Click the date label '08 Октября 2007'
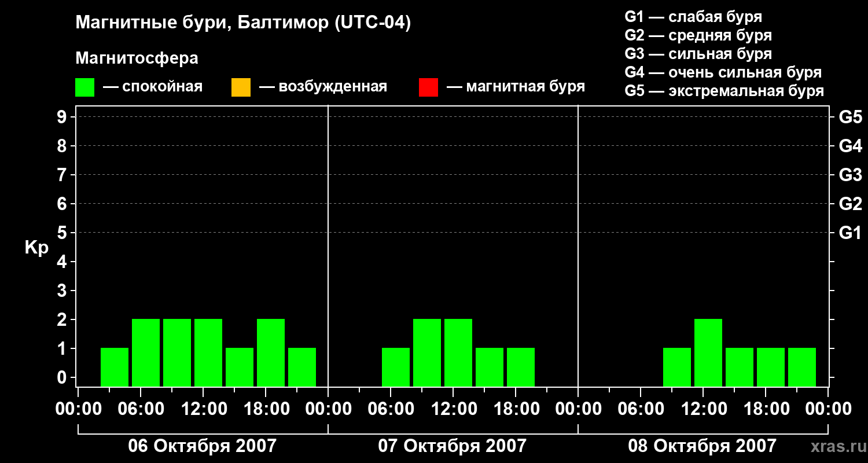The image size is (868, 463). 703,446
